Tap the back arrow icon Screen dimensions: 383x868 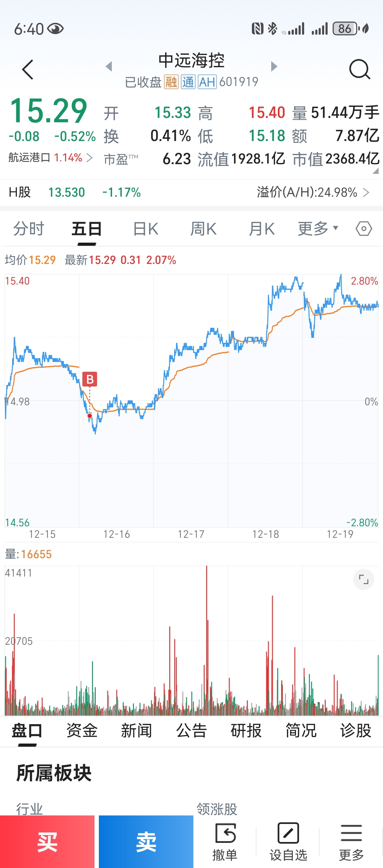point(28,70)
